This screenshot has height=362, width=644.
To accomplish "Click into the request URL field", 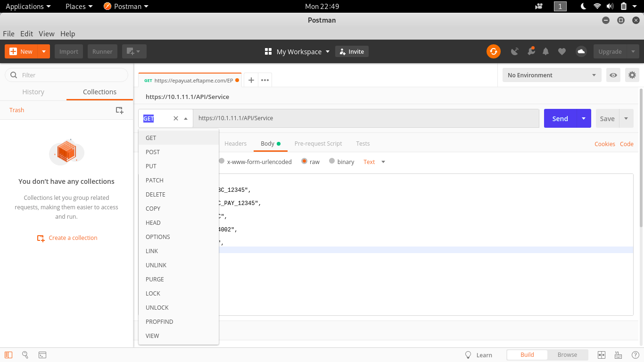I will pyautogui.click(x=366, y=118).
